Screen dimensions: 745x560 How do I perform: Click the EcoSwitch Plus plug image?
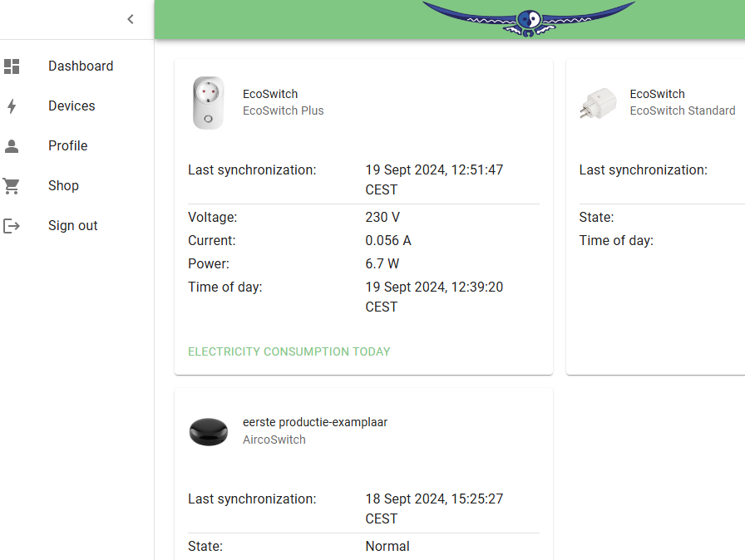(x=208, y=103)
